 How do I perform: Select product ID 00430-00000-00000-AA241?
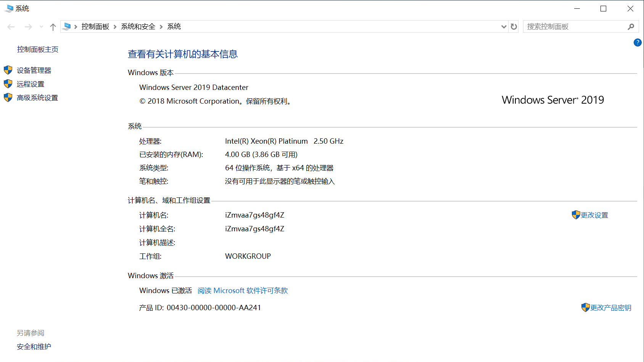[214, 308]
